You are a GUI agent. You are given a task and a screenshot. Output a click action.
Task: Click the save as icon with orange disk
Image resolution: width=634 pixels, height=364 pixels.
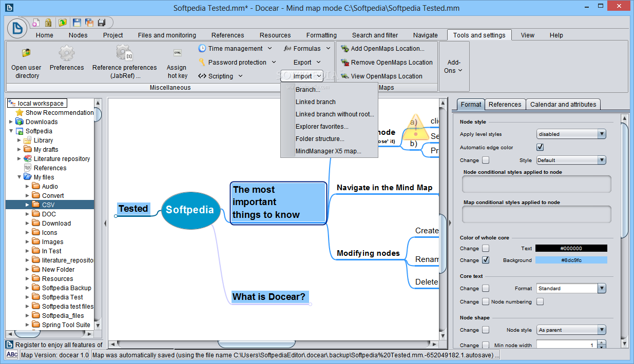(89, 23)
